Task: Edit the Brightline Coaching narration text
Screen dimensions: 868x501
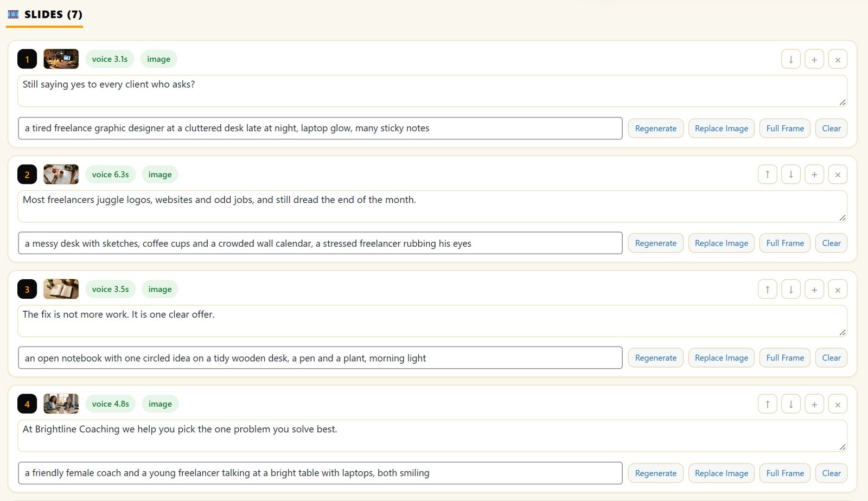Action: [x=432, y=435]
